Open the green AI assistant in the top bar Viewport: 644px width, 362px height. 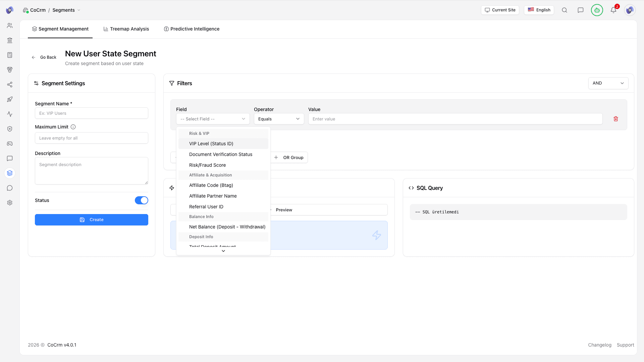597,10
